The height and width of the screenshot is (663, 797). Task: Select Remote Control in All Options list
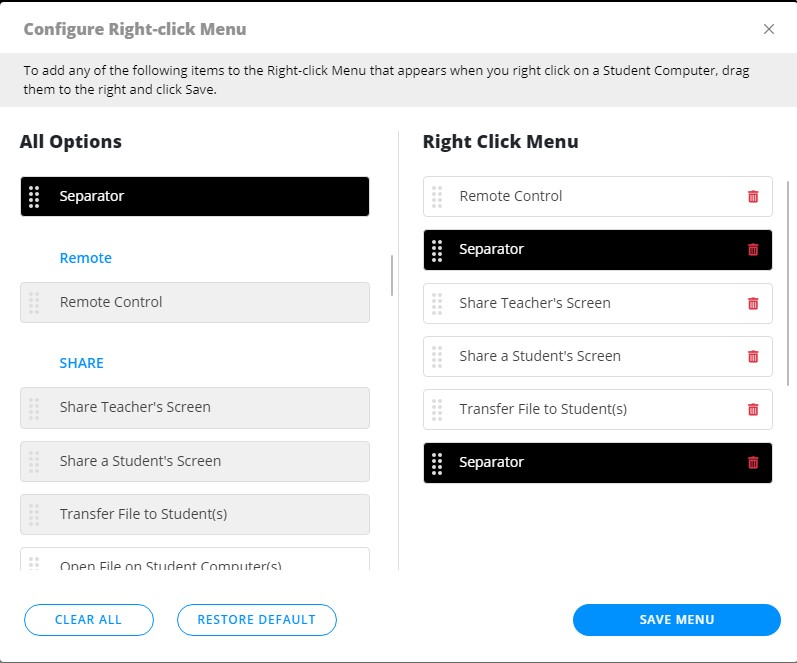pos(195,302)
